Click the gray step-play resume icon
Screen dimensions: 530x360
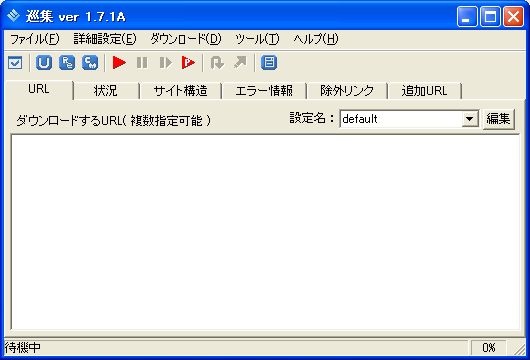165,63
